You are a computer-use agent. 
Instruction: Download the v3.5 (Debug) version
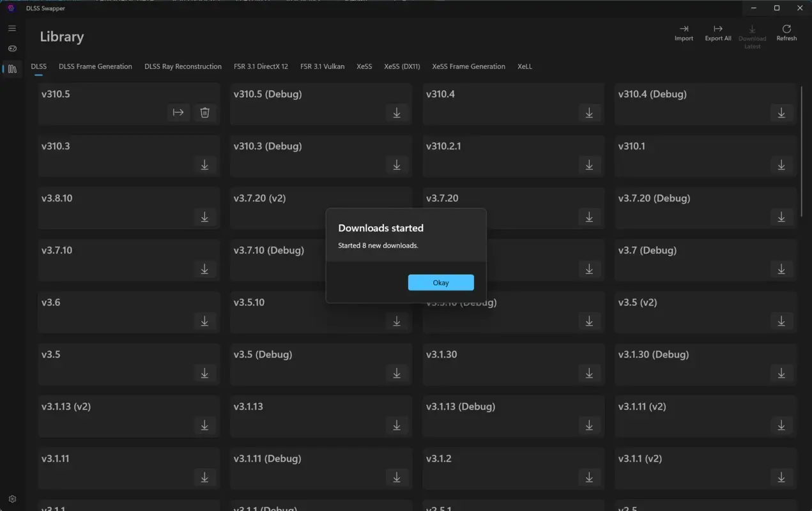tap(397, 373)
